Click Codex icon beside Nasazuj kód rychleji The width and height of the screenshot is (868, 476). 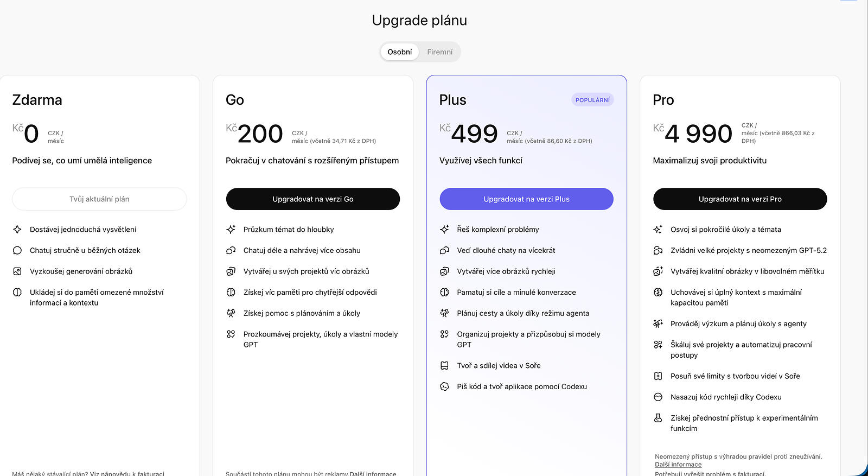point(658,397)
